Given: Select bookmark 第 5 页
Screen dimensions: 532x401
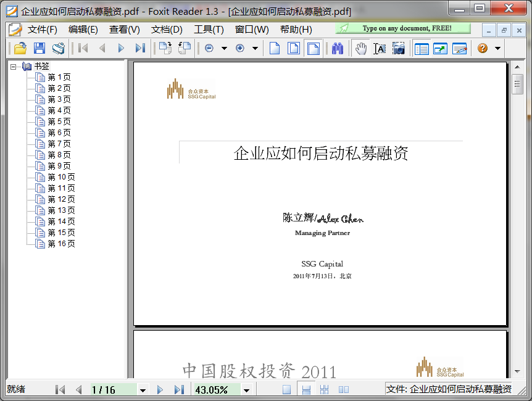Looking at the screenshot, I should (x=59, y=122).
